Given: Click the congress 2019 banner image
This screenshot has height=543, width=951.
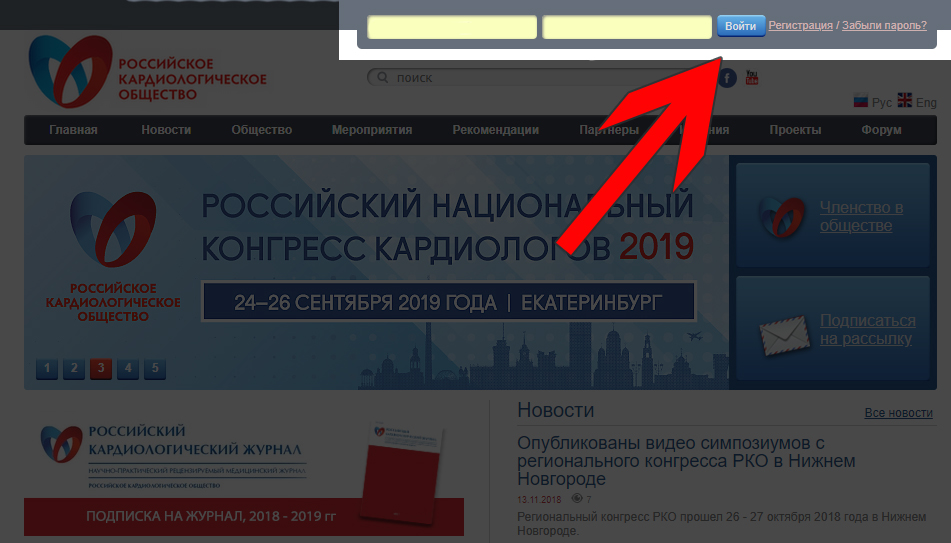Looking at the screenshot, I should pyautogui.click(x=376, y=272).
